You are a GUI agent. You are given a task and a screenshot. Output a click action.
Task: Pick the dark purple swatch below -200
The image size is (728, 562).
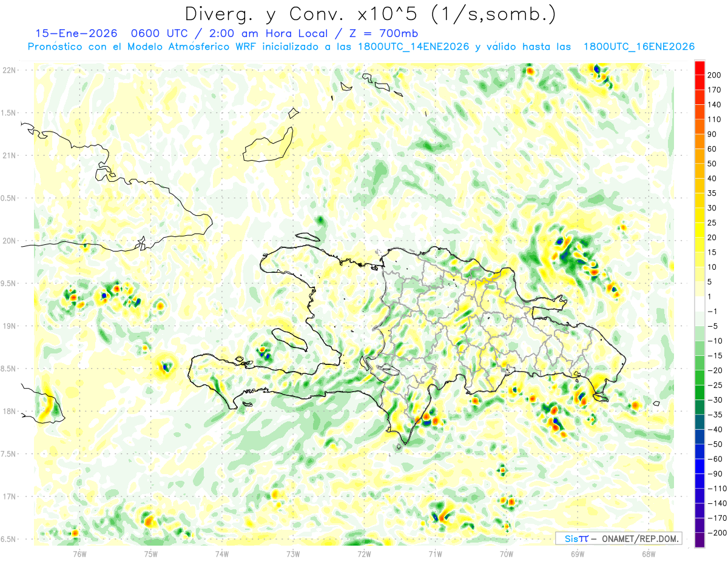(x=699, y=540)
